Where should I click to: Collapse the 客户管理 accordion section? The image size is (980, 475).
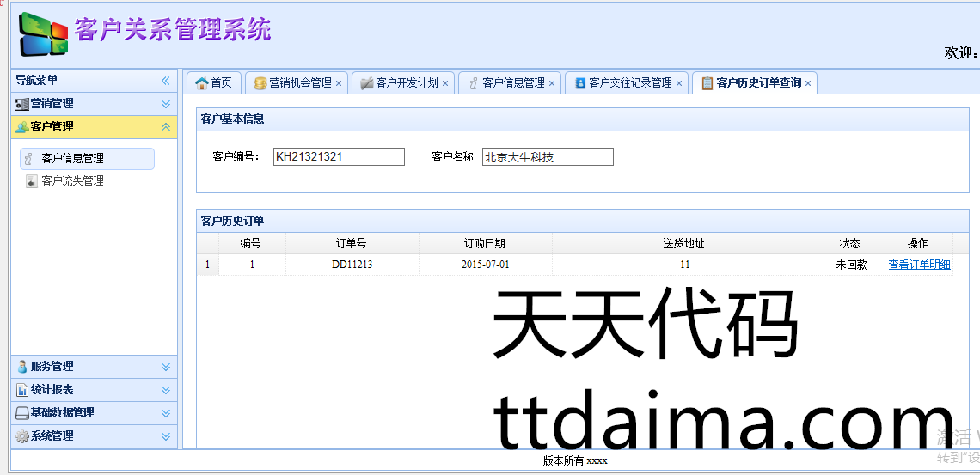click(166, 127)
